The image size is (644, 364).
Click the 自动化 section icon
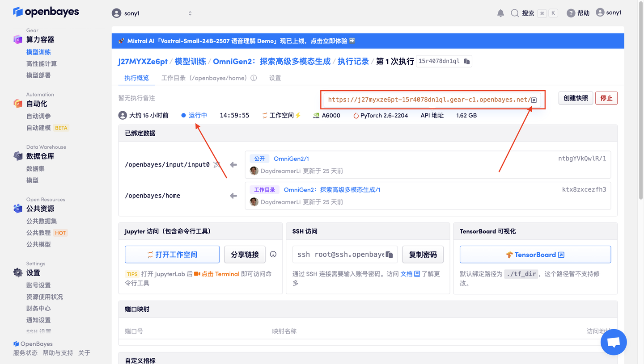point(18,104)
